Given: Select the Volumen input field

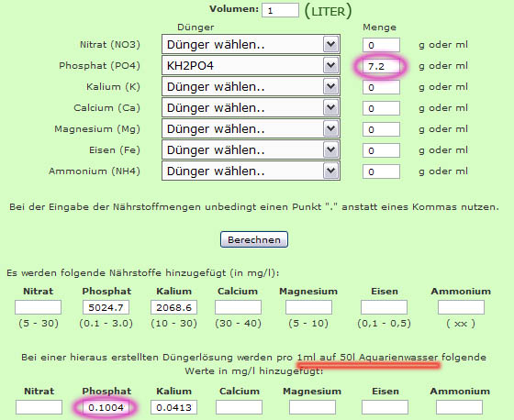Looking at the screenshot, I should (280, 10).
